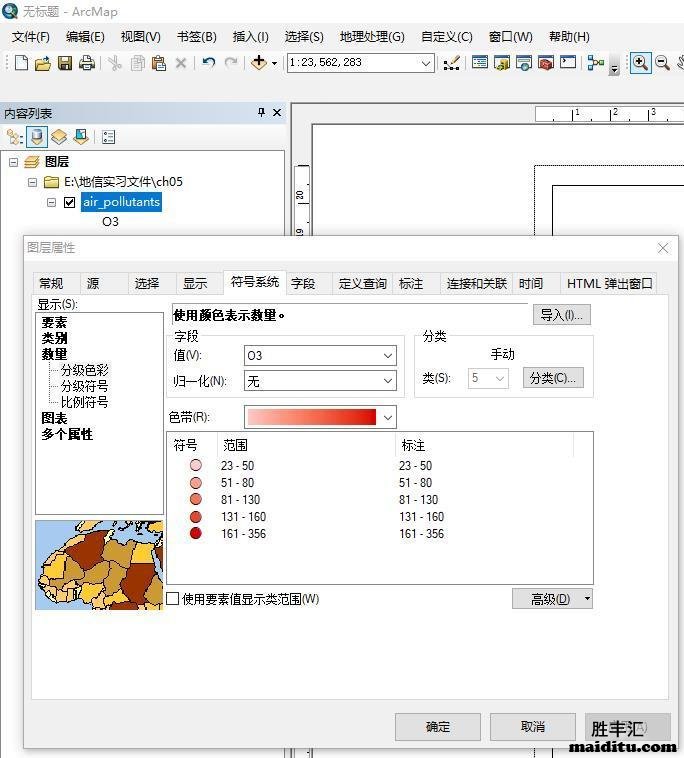The height and width of the screenshot is (758, 684).
Task: Open the 色带(R) color ramp dropdown
Action: coord(388,417)
